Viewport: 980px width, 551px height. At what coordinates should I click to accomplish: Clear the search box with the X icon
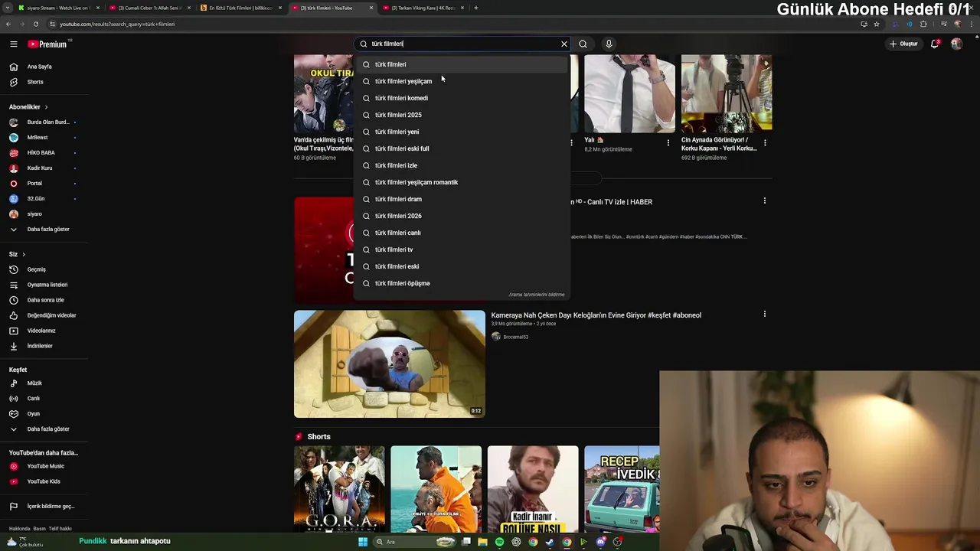(x=564, y=44)
